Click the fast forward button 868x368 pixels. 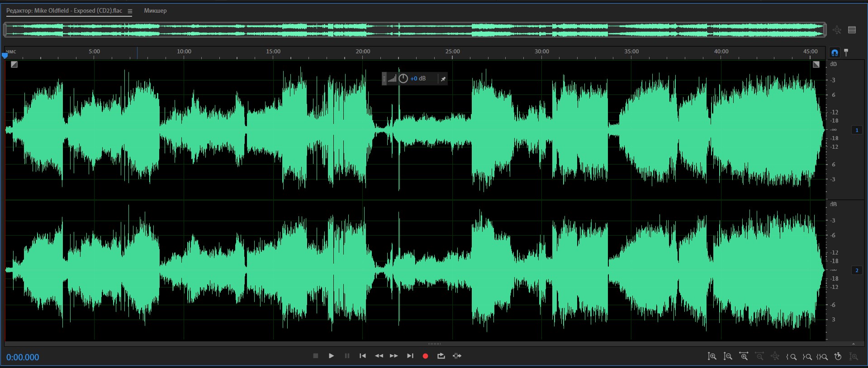pos(394,356)
